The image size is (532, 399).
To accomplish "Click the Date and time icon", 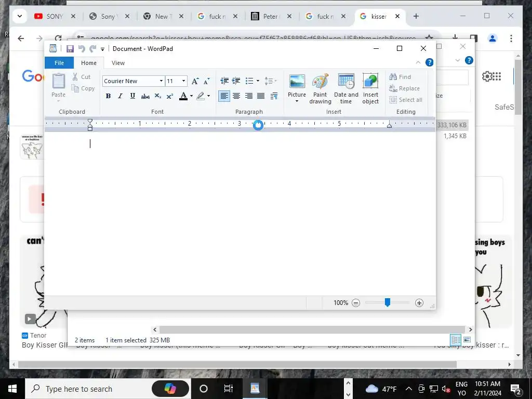I will [x=346, y=89].
